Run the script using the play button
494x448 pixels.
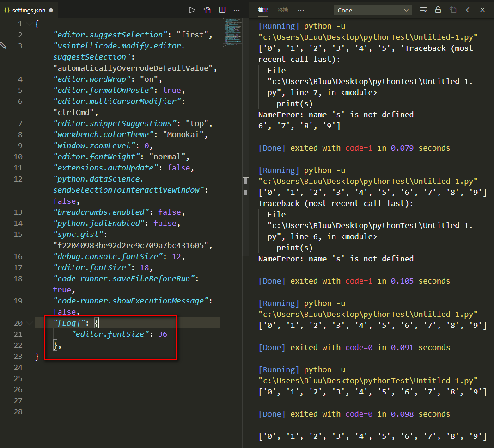coord(192,10)
